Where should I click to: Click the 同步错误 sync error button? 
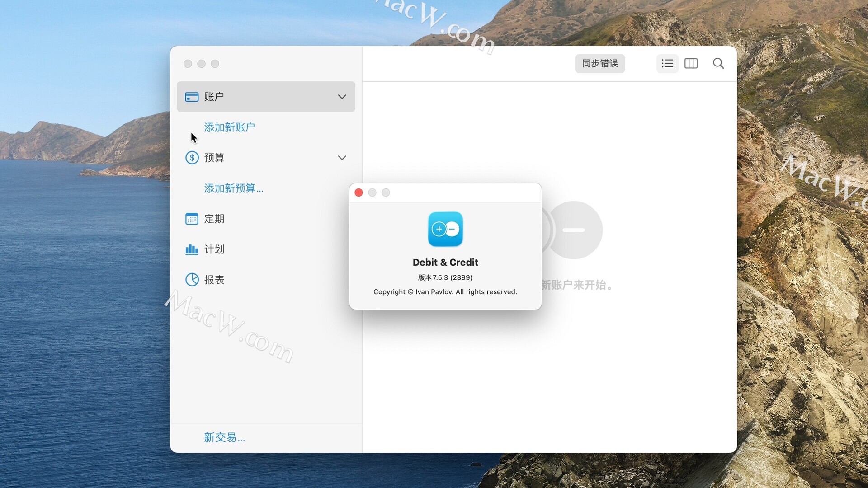pos(599,64)
